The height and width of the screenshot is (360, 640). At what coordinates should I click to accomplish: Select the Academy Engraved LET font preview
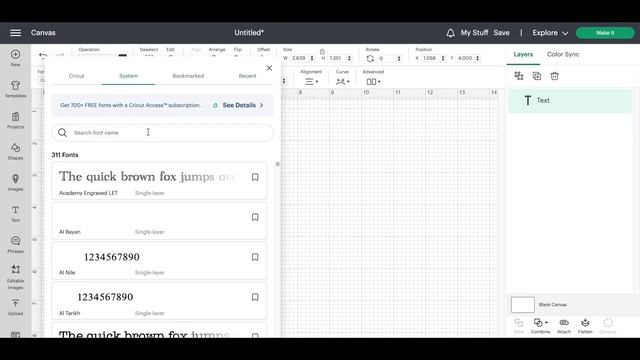[147, 177]
